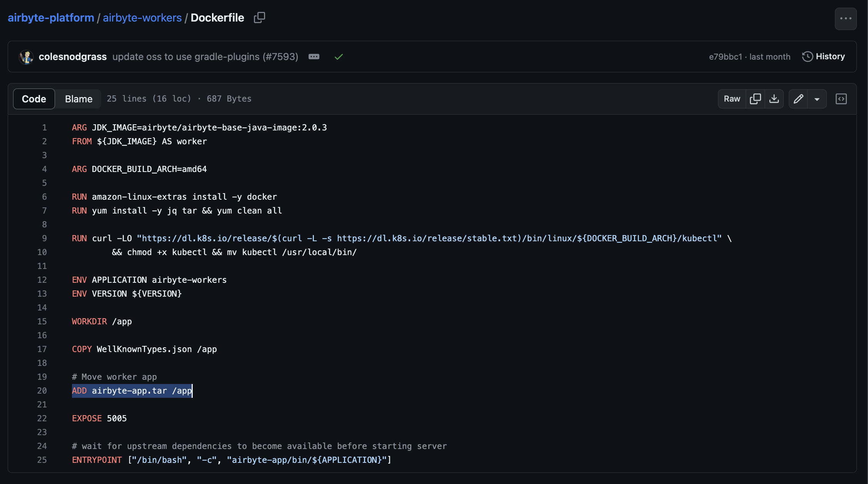Click the Raw button
The width and height of the screenshot is (868, 484).
[731, 99]
